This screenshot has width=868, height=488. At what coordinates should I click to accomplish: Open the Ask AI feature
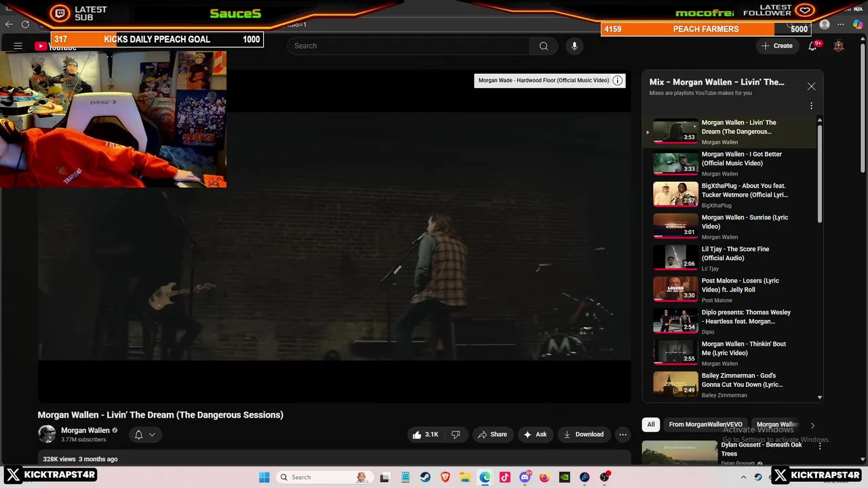point(534,434)
